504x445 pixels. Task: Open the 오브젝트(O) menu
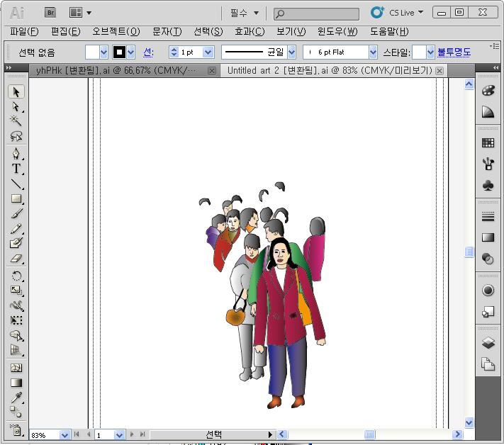click(116, 32)
